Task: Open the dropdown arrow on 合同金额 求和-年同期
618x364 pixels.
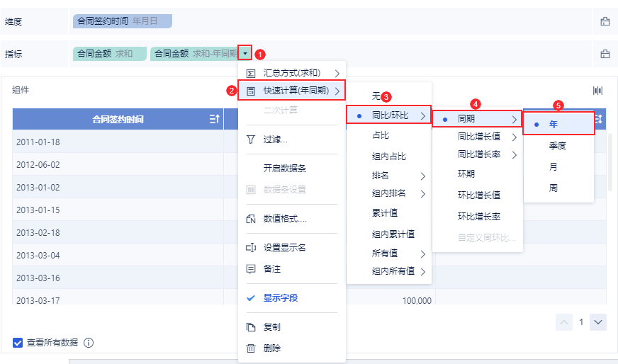Action: [x=245, y=53]
